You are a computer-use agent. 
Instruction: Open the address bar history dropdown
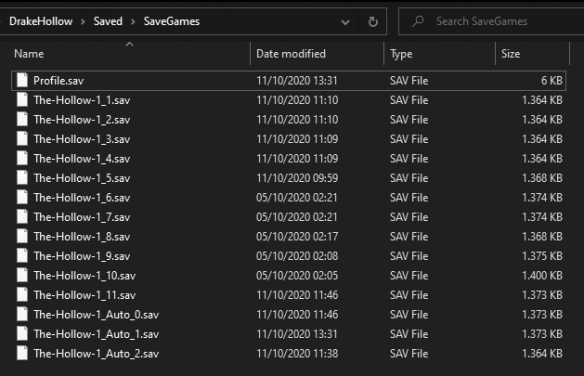click(x=345, y=22)
